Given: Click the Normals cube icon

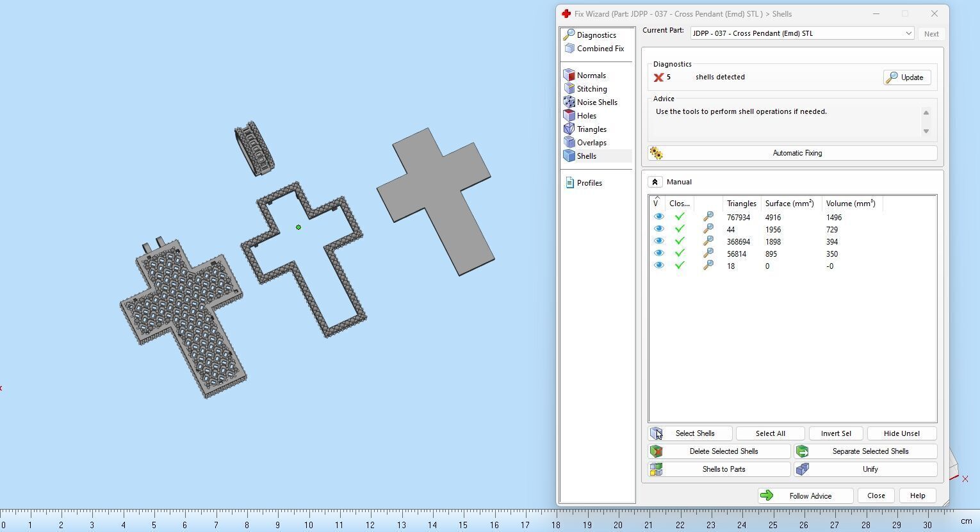Looking at the screenshot, I should (569, 75).
